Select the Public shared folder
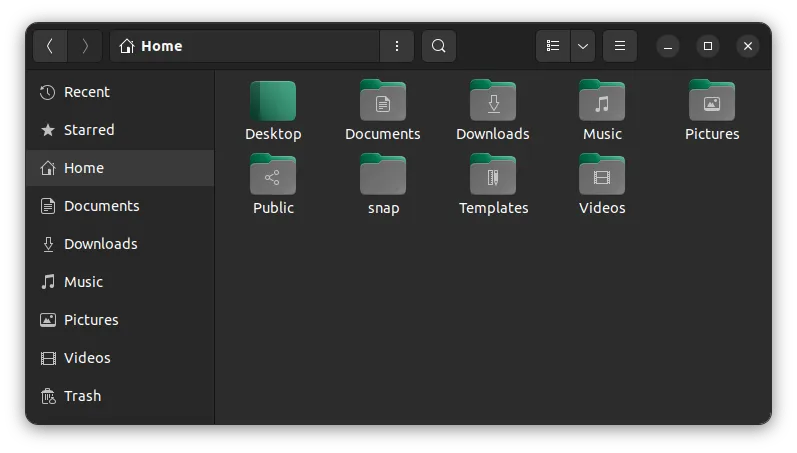 coord(273,176)
